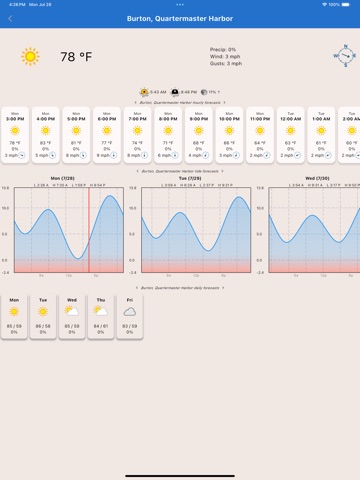The height and width of the screenshot is (480, 360).
Task: Tap wind direction icon in 6:00 PM card
Action: pyautogui.click(x=114, y=155)
